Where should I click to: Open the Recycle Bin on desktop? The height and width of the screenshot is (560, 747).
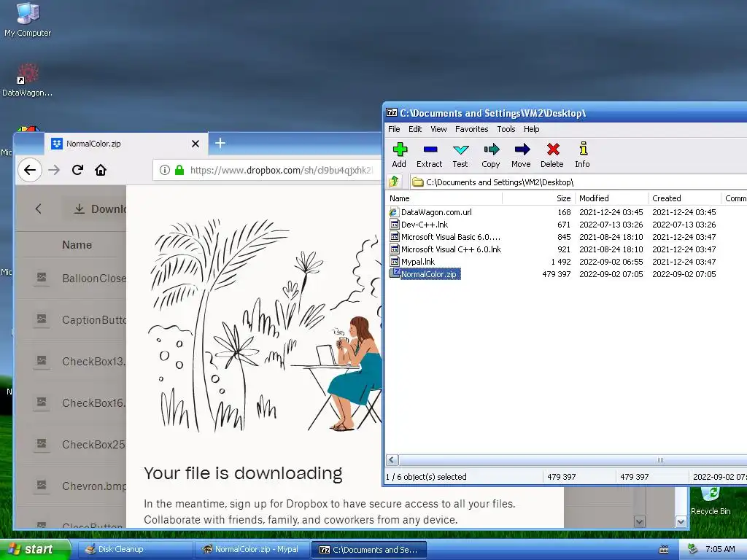711,502
